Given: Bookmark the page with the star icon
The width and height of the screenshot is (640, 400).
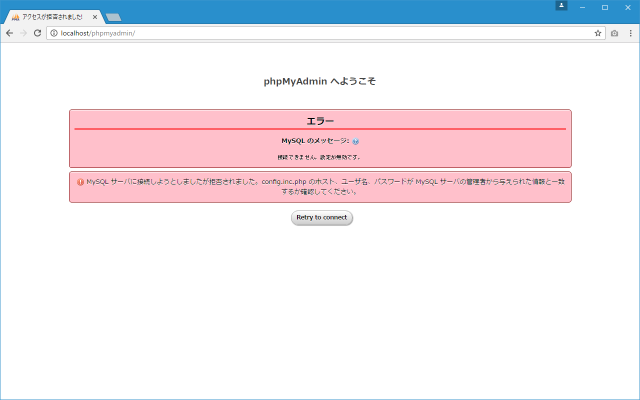Looking at the screenshot, I should [598, 33].
